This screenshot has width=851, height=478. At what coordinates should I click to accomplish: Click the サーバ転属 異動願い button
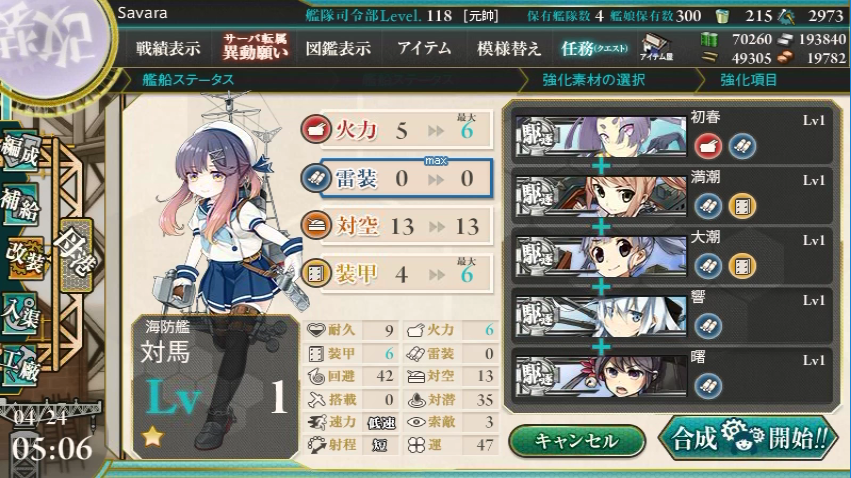pyautogui.click(x=254, y=47)
